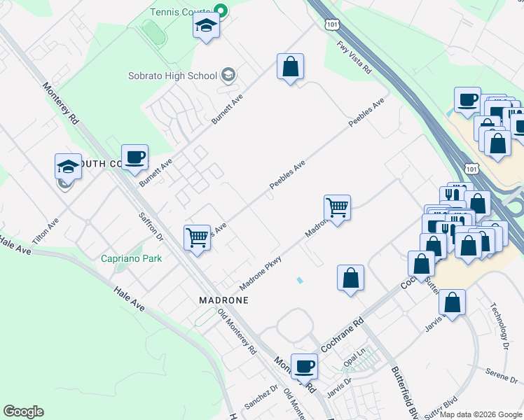Click the Fwy Vista Rd street label
The width and height of the screenshot is (524, 420).
click(354, 57)
